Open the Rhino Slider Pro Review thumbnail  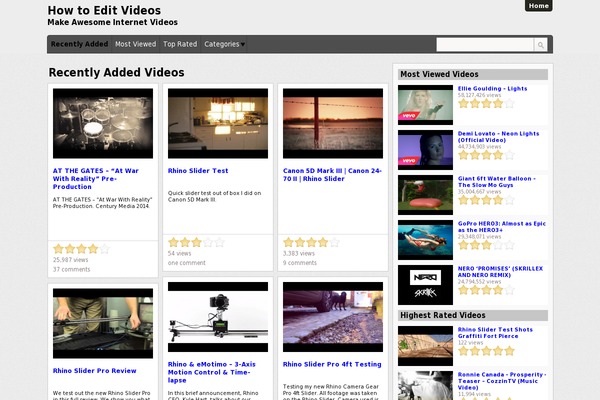tap(103, 323)
